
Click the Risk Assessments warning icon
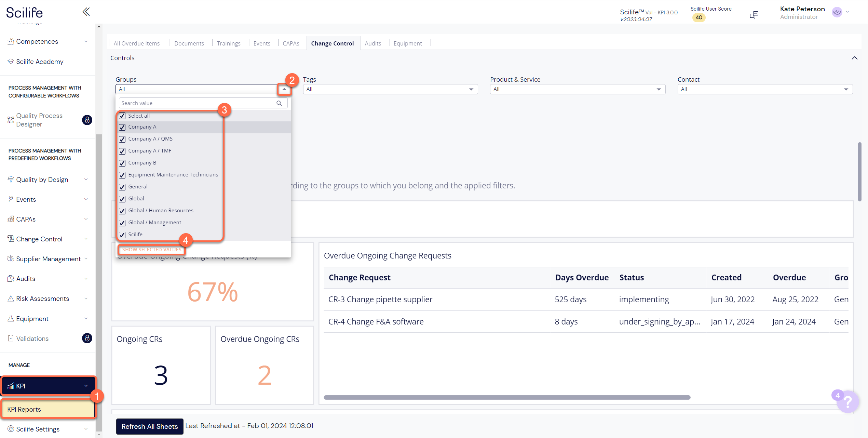(11, 298)
